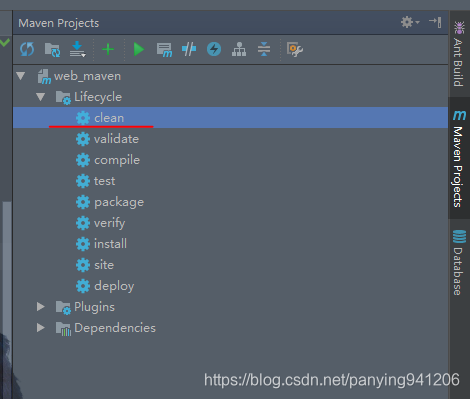This screenshot has height=399, width=470.
Task: Click gear icon beside validate goal
Action: [83, 139]
